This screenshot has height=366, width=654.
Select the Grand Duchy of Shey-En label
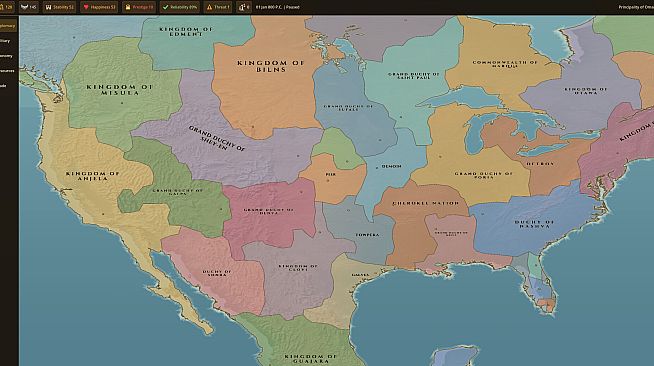(x=216, y=138)
